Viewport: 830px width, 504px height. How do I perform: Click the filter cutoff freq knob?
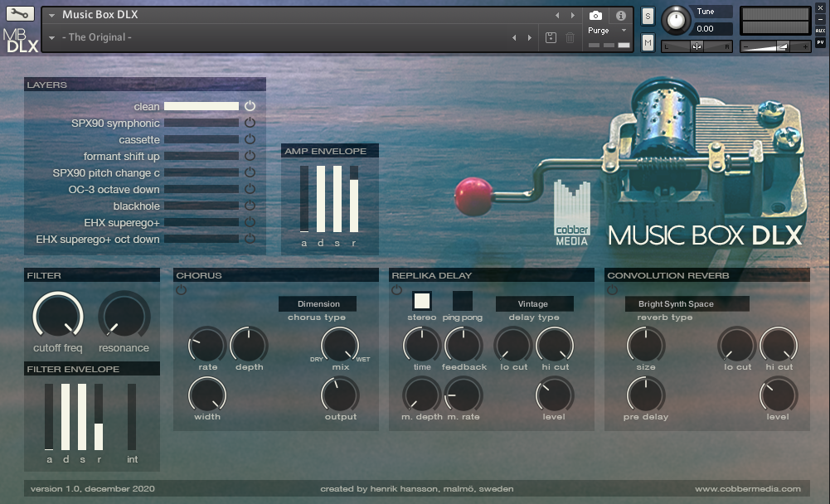coord(58,315)
